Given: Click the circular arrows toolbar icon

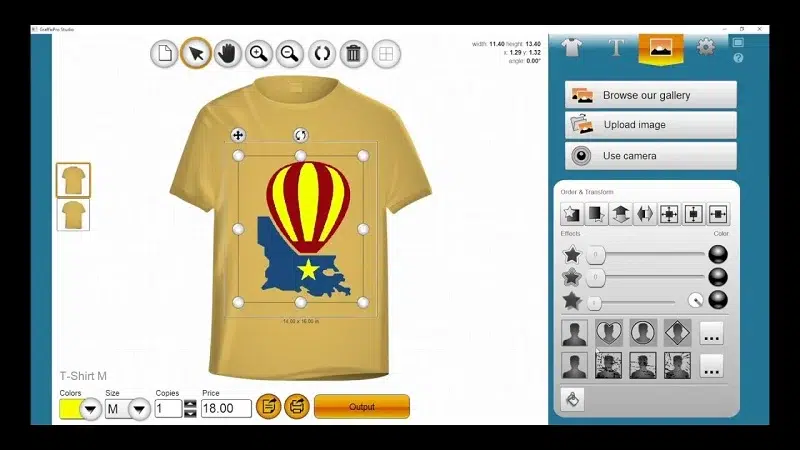Looking at the screenshot, I should click(x=322, y=54).
